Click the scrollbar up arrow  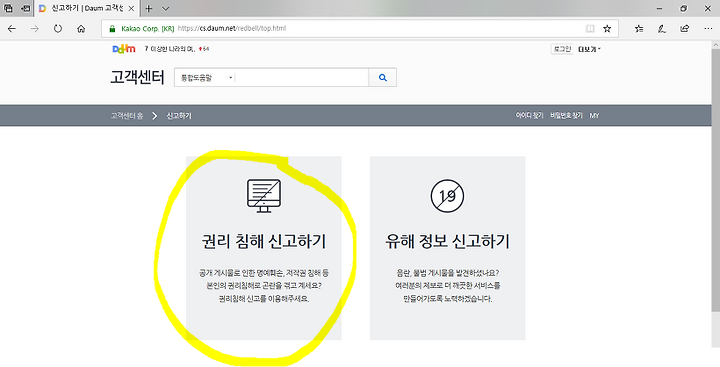(x=715, y=45)
